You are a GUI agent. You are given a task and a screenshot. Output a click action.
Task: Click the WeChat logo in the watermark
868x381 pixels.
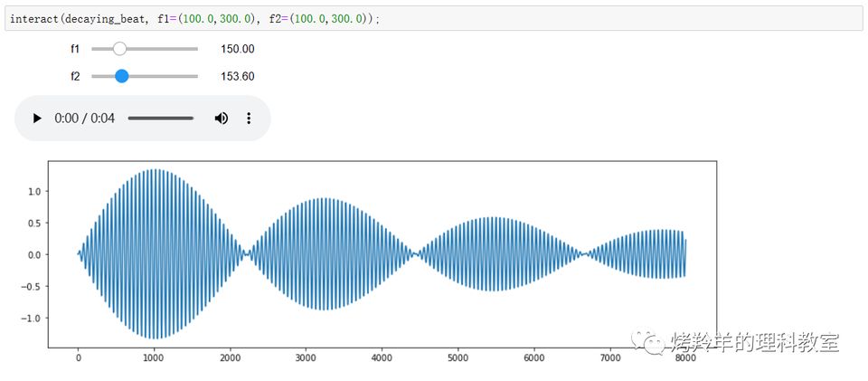pos(649,341)
